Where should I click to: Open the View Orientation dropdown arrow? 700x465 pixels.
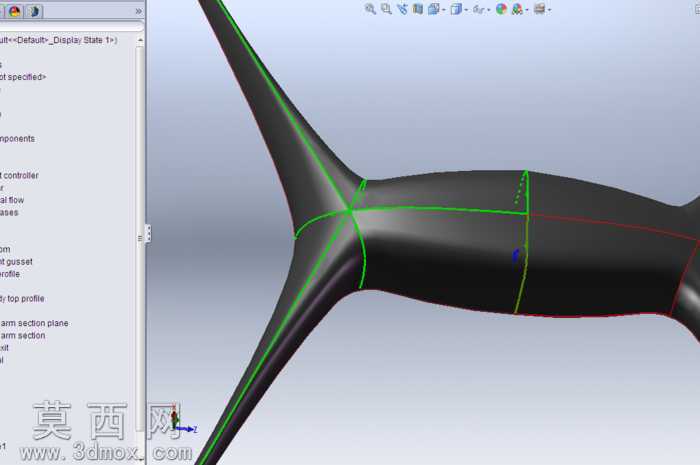[443, 10]
